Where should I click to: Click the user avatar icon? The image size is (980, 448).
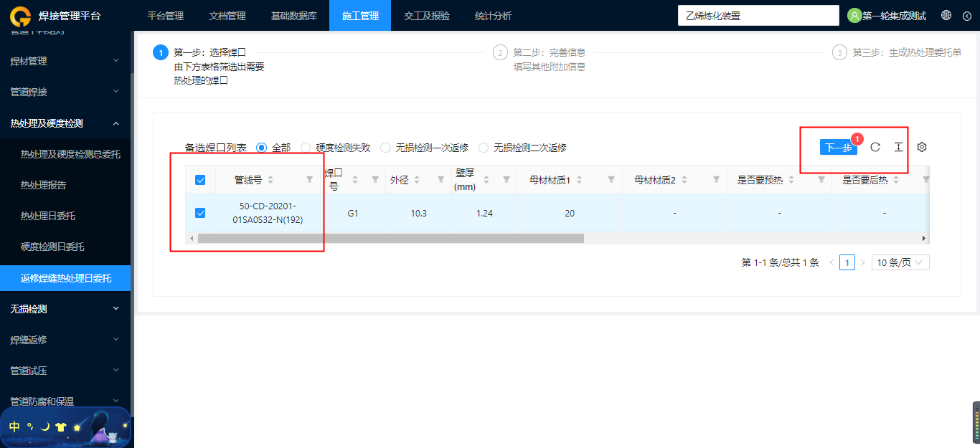(854, 15)
